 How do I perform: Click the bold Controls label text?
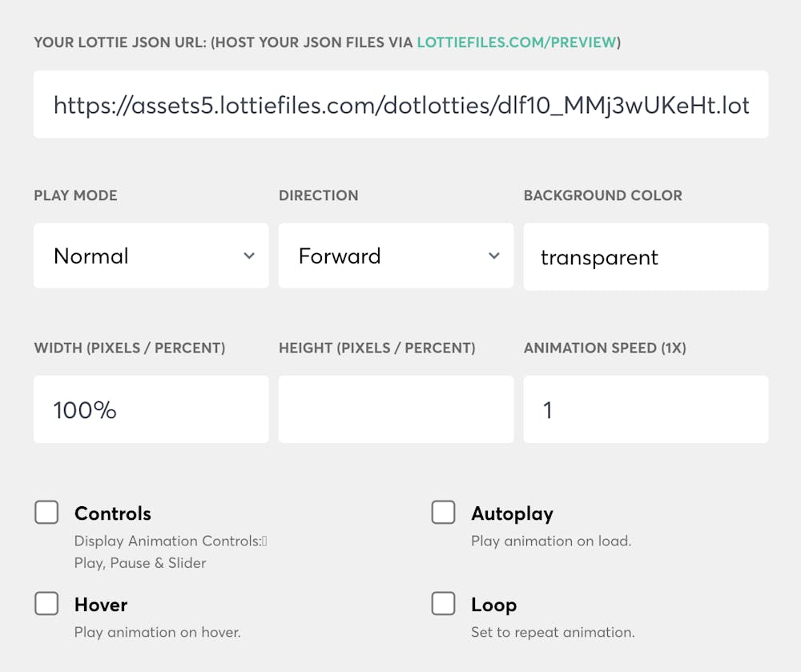(113, 513)
